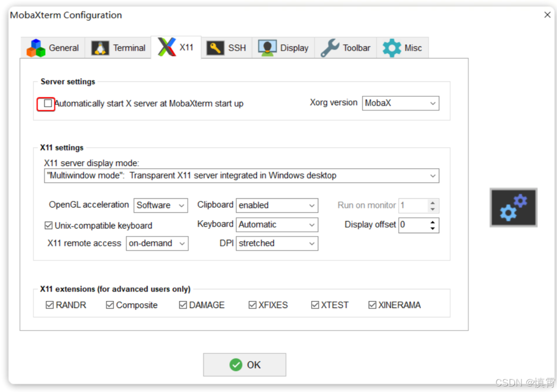The image size is (557, 392).
Task: Click the 'OpenGL acceleration' label
Action: click(89, 205)
